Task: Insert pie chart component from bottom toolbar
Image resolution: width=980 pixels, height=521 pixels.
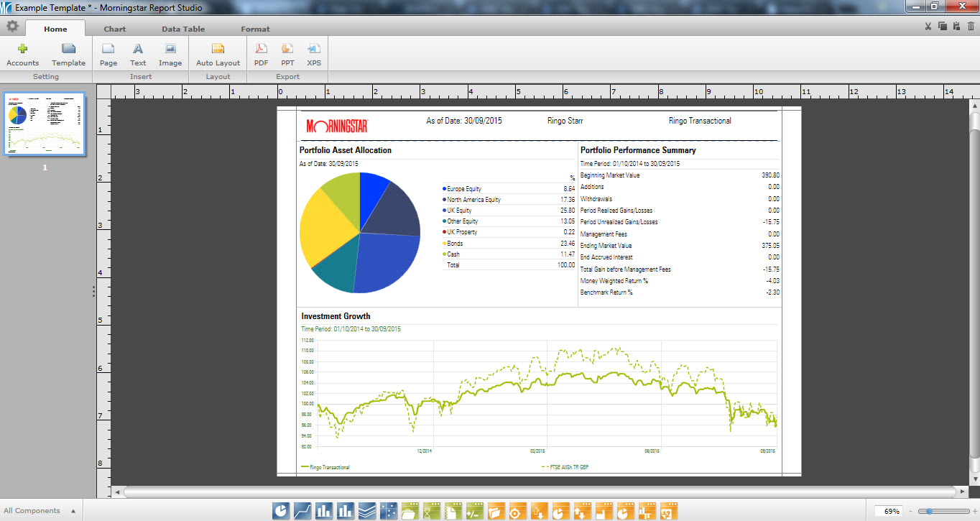Action: click(x=281, y=511)
